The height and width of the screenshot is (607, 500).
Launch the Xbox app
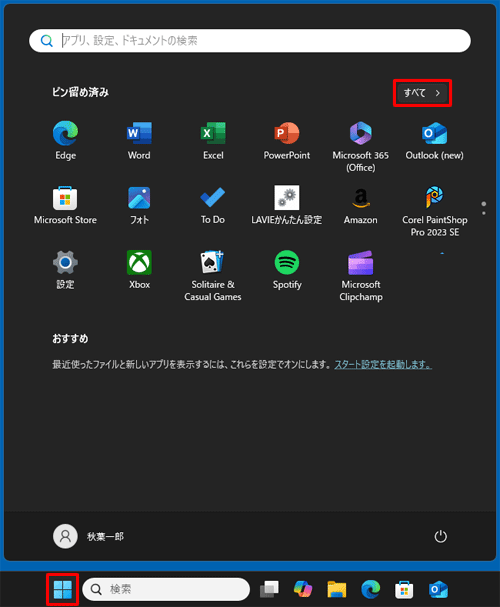coord(139,270)
